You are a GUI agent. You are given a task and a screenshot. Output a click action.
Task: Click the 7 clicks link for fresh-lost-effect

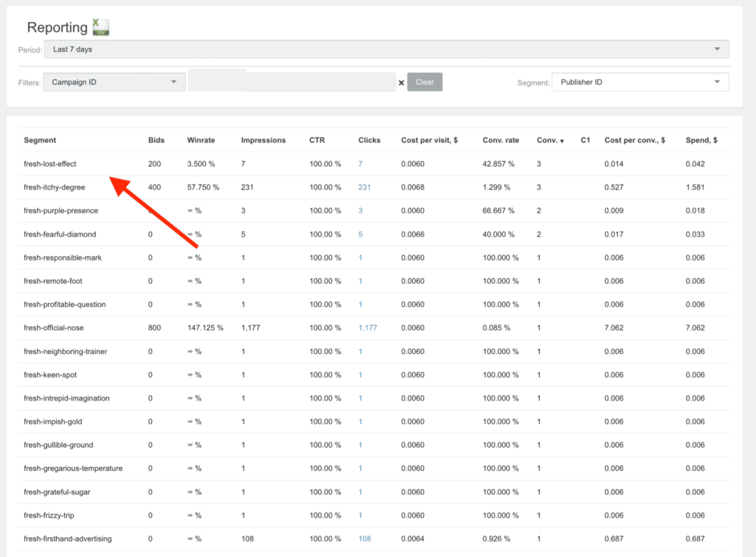pyautogui.click(x=360, y=164)
